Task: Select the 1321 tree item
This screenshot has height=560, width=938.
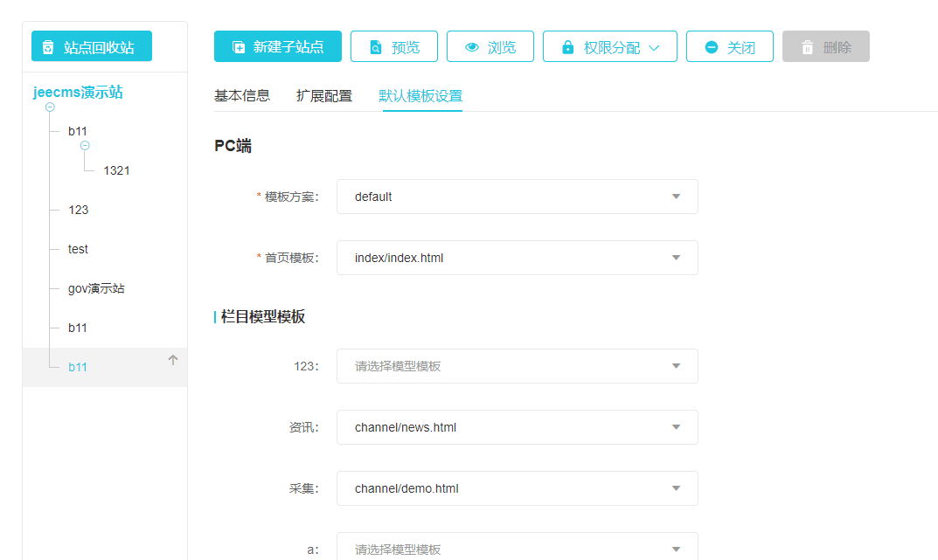Action: [x=116, y=170]
